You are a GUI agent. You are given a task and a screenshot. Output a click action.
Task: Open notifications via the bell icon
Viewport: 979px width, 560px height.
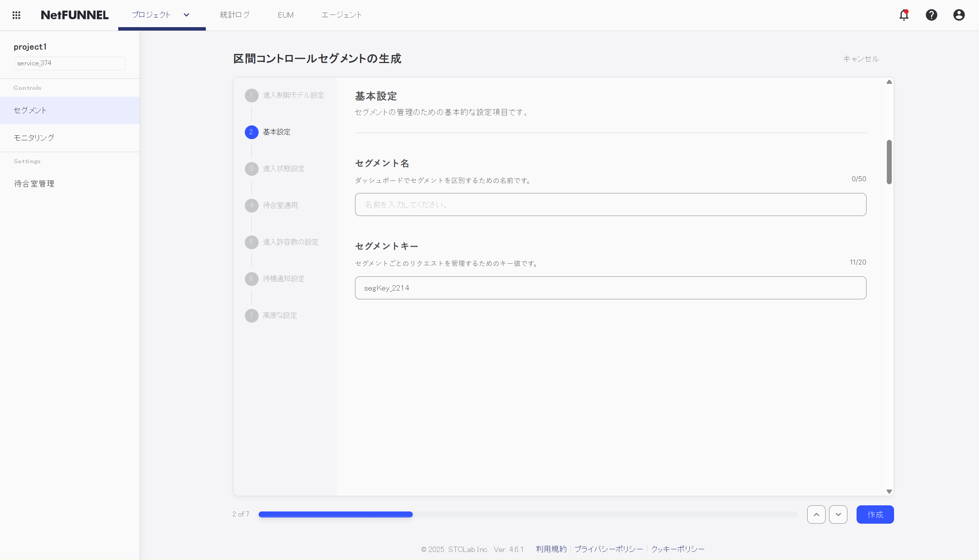click(904, 15)
